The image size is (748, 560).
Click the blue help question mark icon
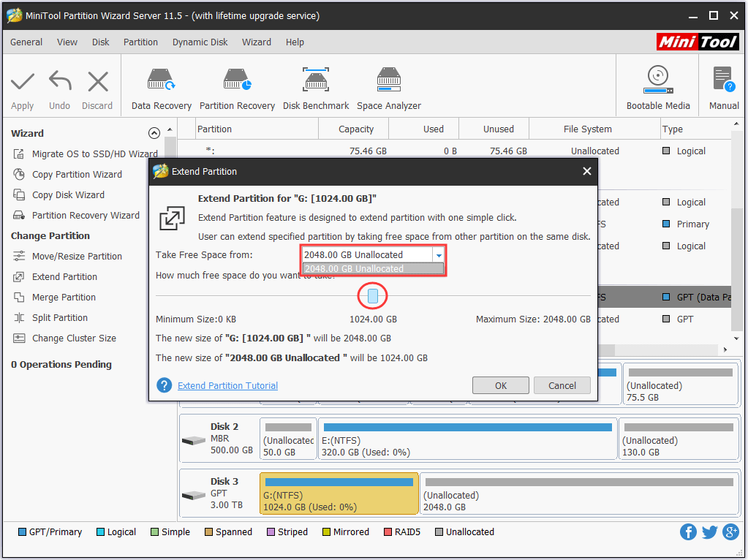click(x=164, y=385)
